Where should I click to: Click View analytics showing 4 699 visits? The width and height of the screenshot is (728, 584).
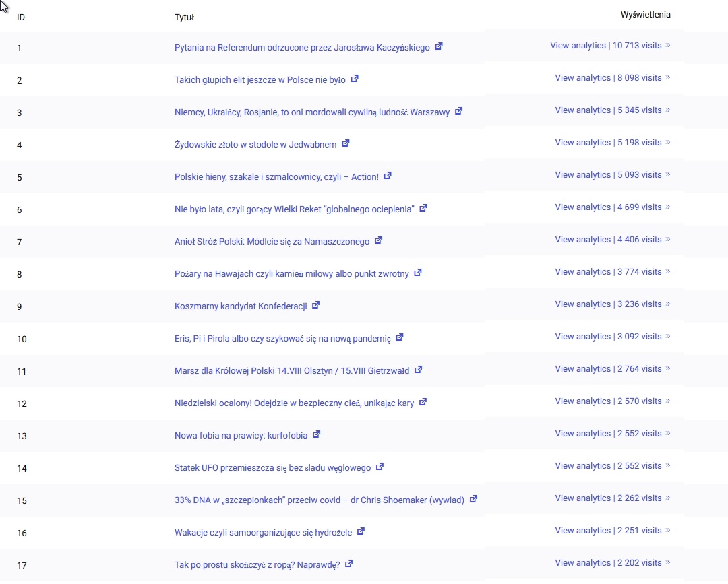pyautogui.click(x=611, y=207)
